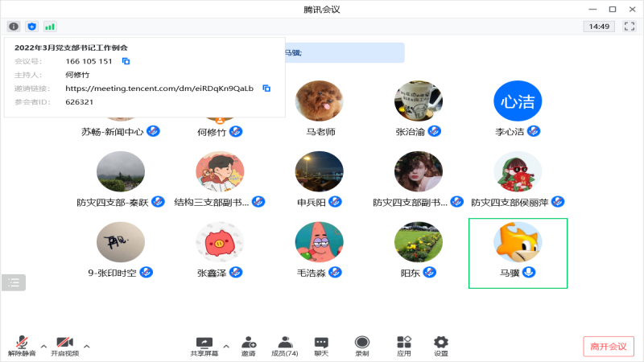Screen dimensions: 644x362
Task: Maximize the 腾讯会议 window
Action: tap(613, 9)
